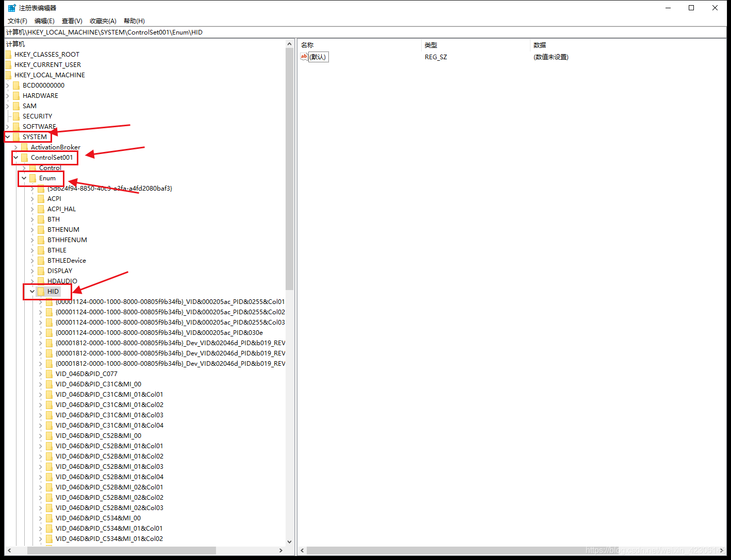The image size is (731, 560).
Task: Click the BTHENUM folder icon
Action: pos(41,229)
